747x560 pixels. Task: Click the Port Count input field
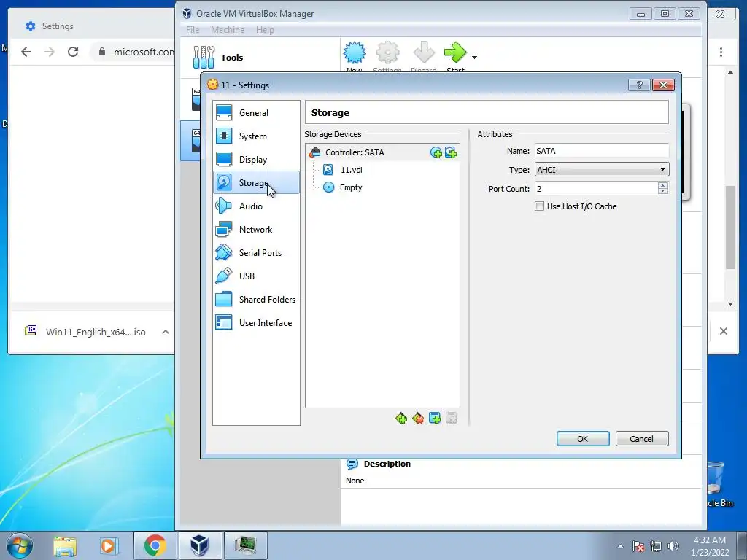[x=597, y=189]
